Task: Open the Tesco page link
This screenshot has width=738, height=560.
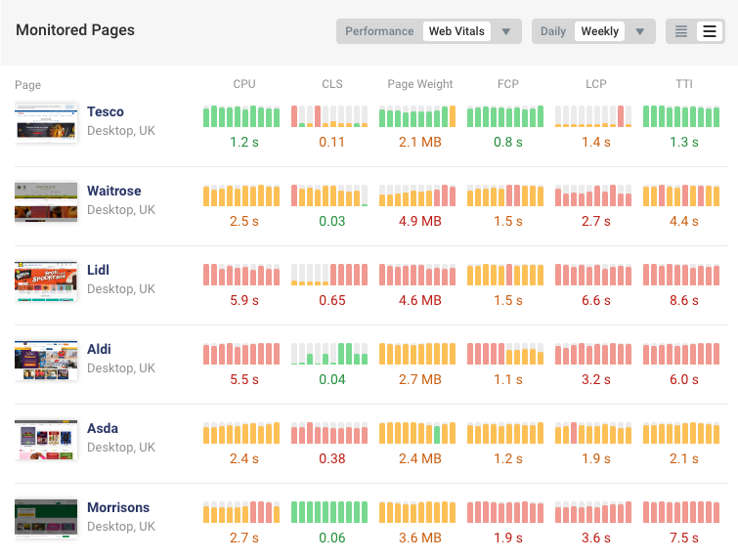Action: pos(106,112)
